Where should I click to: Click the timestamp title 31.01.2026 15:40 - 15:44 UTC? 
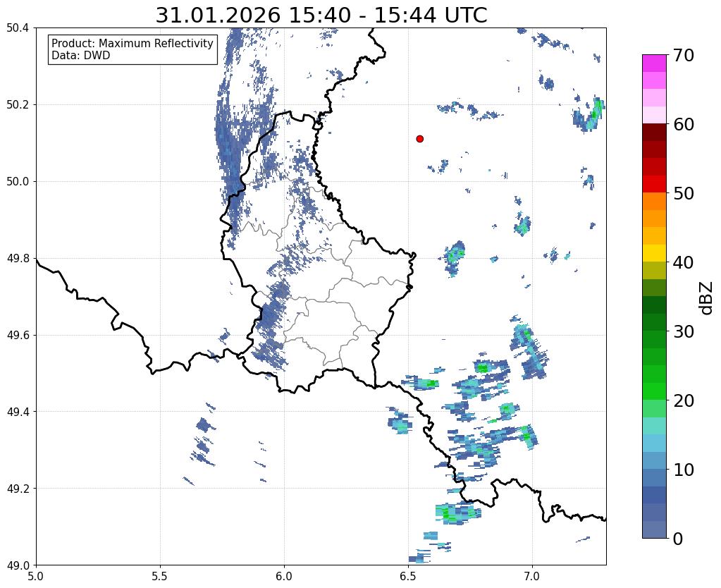321,16
